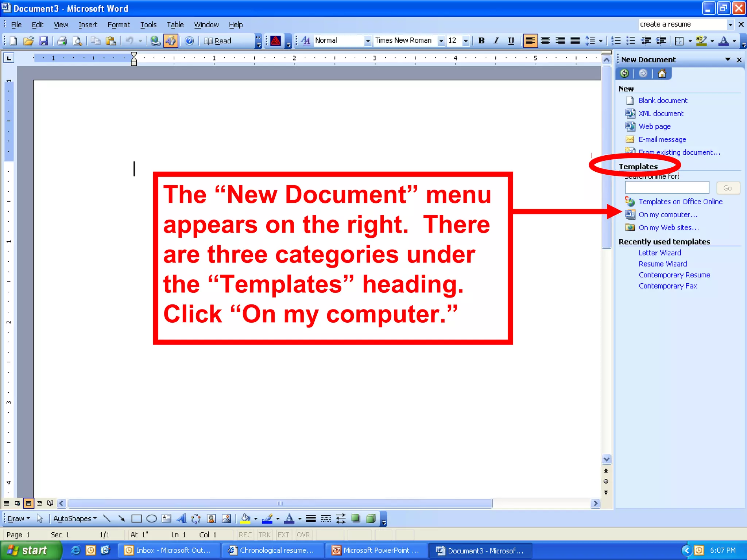Click the Decrease Indent icon
Viewport: 747px width, 560px height.
click(646, 40)
